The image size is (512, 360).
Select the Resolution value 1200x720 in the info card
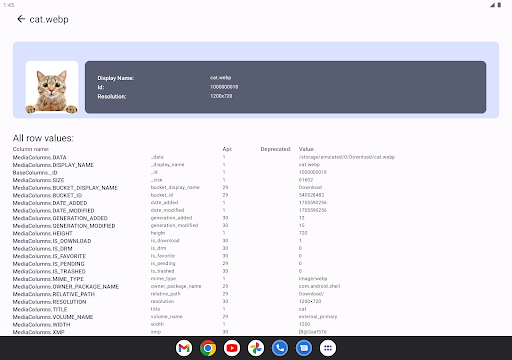coord(221,96)
